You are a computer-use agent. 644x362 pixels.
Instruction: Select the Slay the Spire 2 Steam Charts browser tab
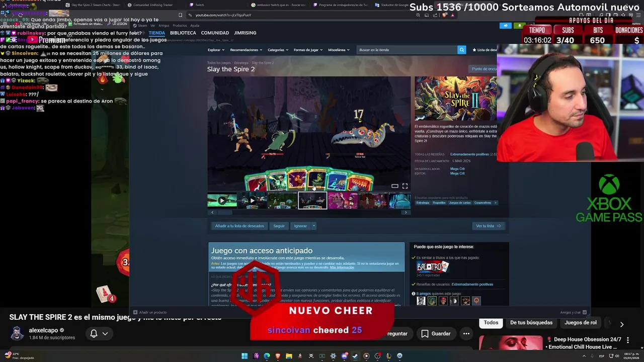[x=93, y=5]
